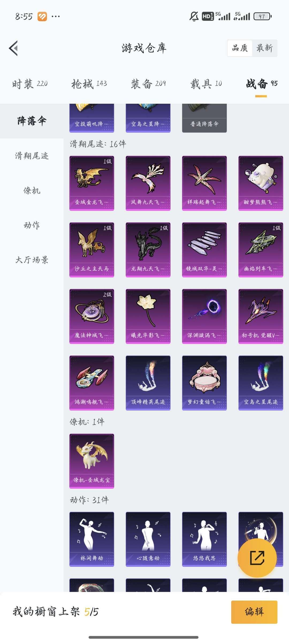Open 僚机-圣域龙宝 wingman item
This screenshot has height=644, width=289.
click(x=92, y=461)
